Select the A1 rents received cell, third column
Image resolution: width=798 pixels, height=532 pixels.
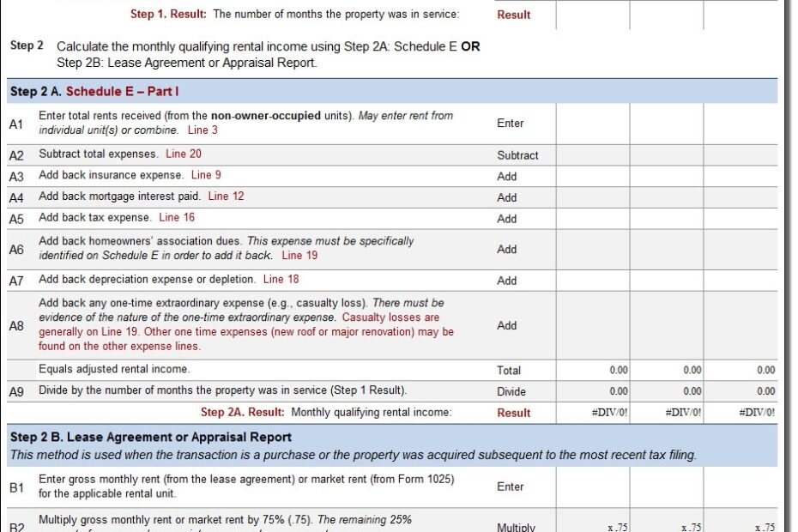(x=741, y=124)
